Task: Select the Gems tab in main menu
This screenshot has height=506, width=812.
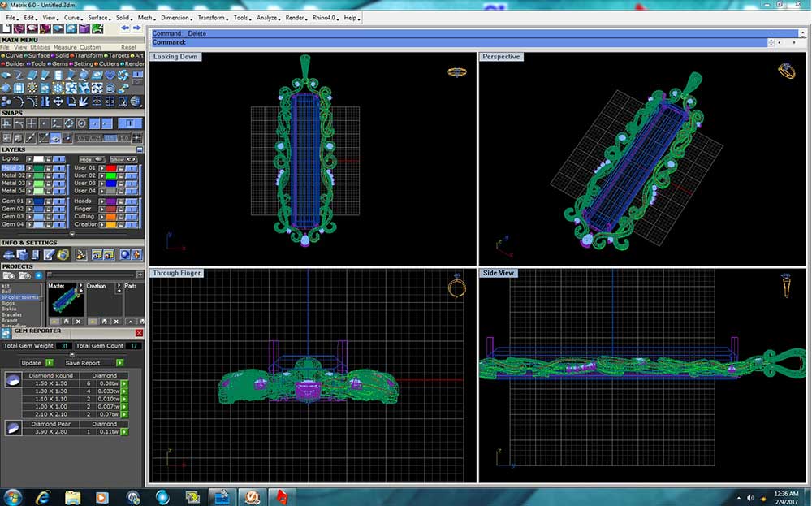Action: pos(59,63)
